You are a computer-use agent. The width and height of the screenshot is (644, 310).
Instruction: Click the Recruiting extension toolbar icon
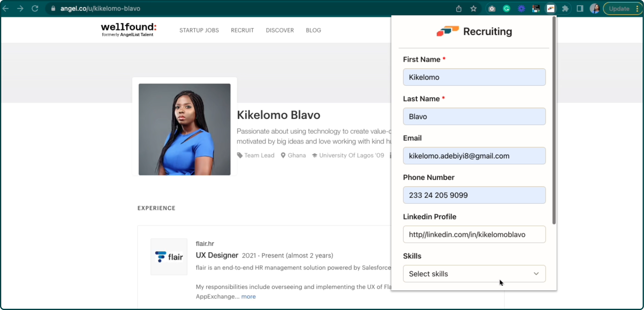(x=551, y=9)
